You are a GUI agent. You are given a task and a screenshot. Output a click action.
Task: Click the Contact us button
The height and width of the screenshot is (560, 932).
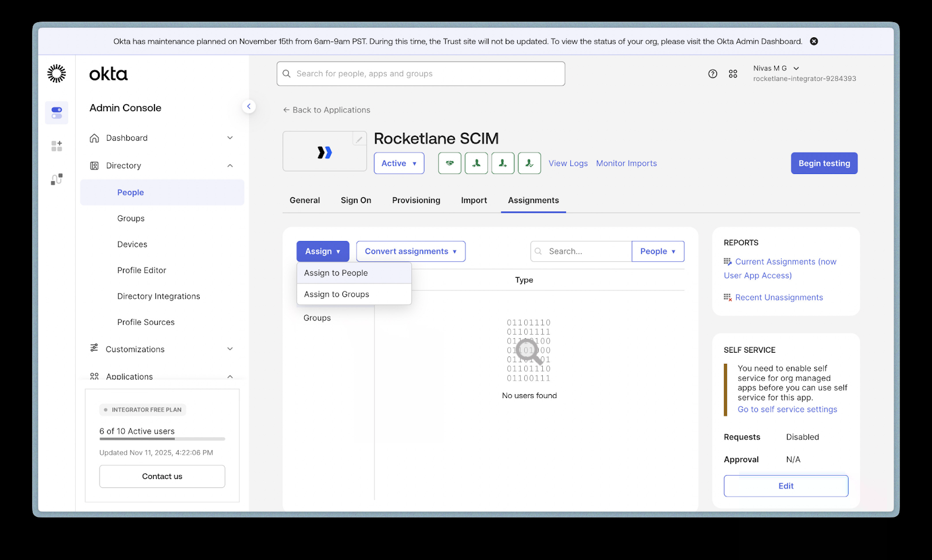(162, 476)
